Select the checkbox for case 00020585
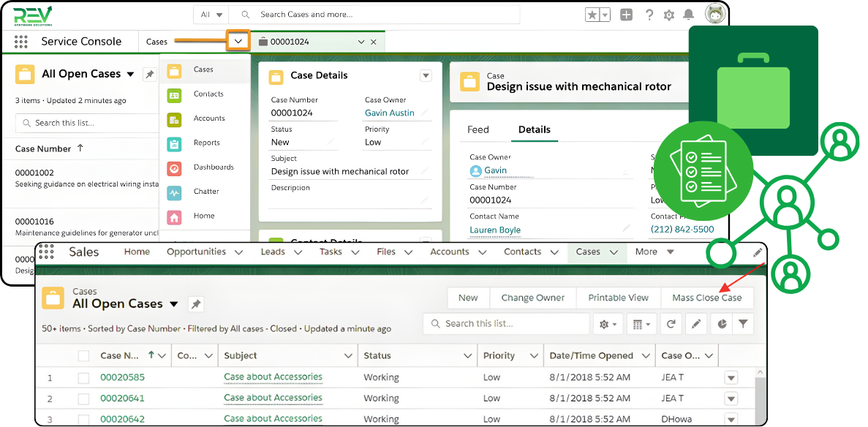Image resolution: width=868 pixels, height=427 pixels. point(84,378)
